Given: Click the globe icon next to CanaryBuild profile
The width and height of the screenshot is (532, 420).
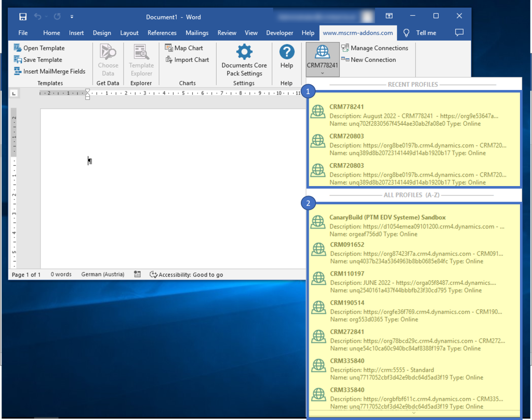Looking at the screenshot, I should [x=318, y=222].
